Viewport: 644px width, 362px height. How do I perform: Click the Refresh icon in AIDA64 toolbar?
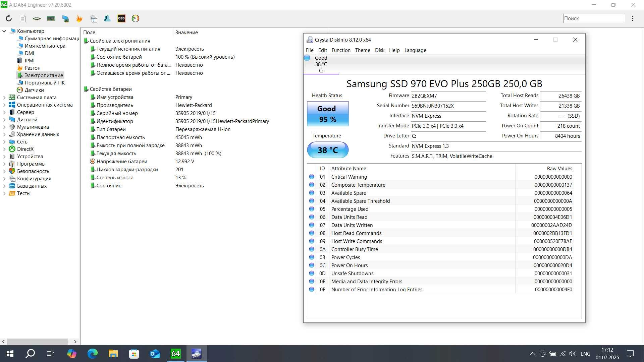click(x=9, y=18)
